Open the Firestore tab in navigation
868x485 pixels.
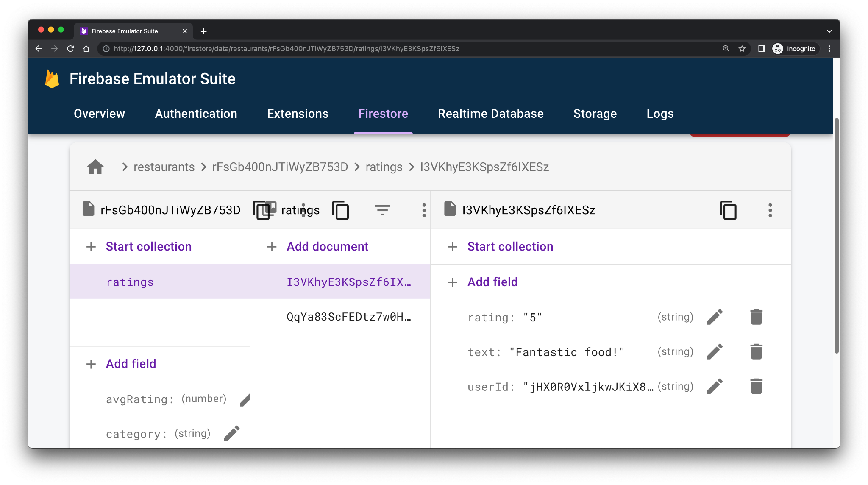pyautogui.click(x=383, y=113)
